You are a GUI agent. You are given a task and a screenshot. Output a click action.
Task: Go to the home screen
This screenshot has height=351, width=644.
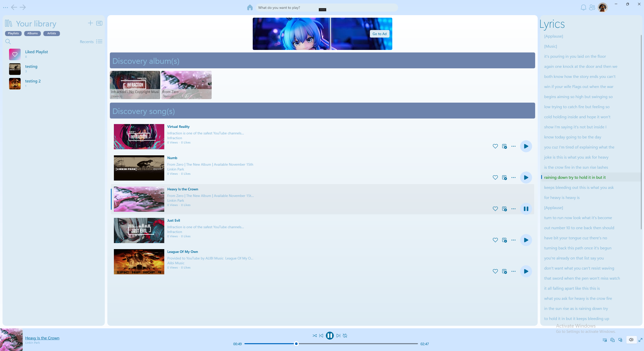tap(250, 8)
